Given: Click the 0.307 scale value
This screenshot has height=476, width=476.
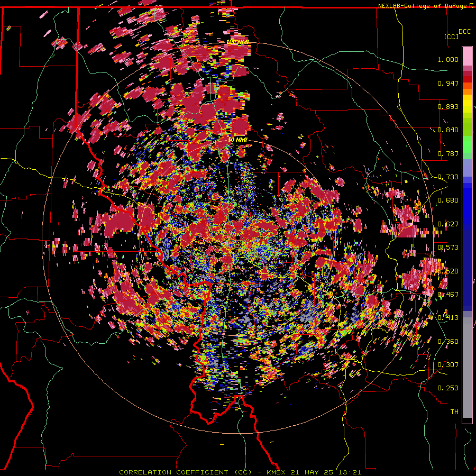Looking at the screenshot, I should click(448, 365).
